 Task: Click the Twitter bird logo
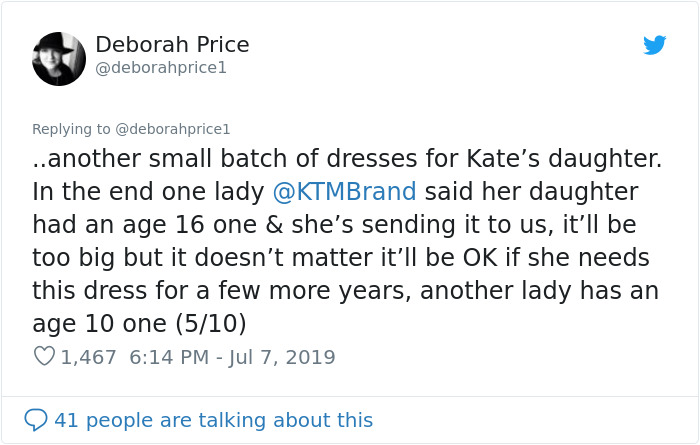655,45
